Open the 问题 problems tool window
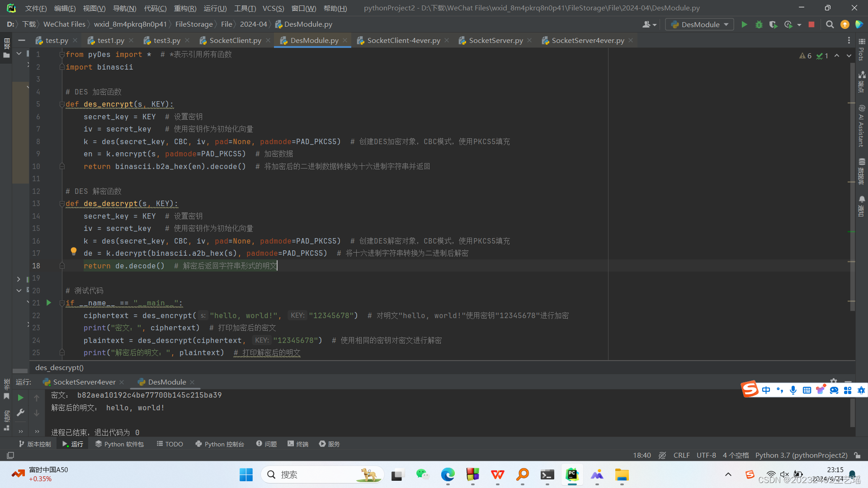Viewport: 868px width, 488px height. pyautogui.click(x=266, y=444)
